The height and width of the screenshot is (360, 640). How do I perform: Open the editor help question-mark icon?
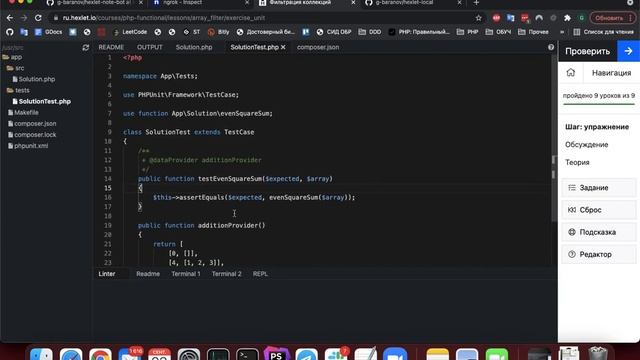(551, 47)
